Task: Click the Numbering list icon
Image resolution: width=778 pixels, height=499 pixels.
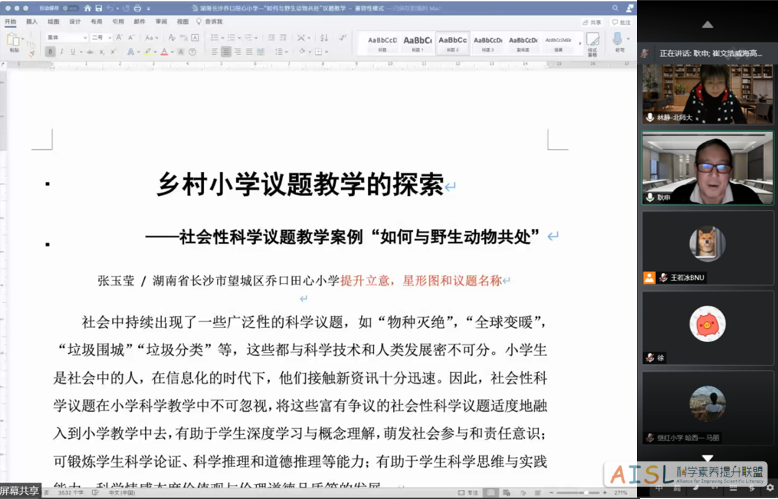Action: pyautogui.click(x=232, y=38)
